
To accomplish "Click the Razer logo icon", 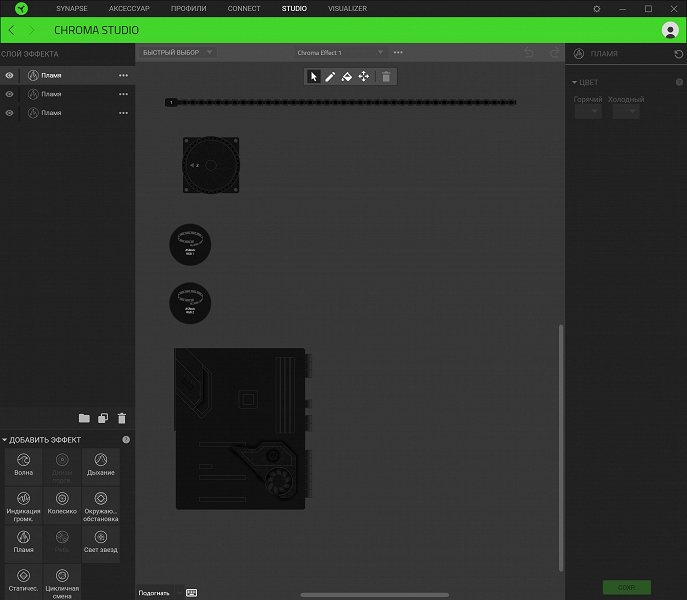I will [21, 8].
